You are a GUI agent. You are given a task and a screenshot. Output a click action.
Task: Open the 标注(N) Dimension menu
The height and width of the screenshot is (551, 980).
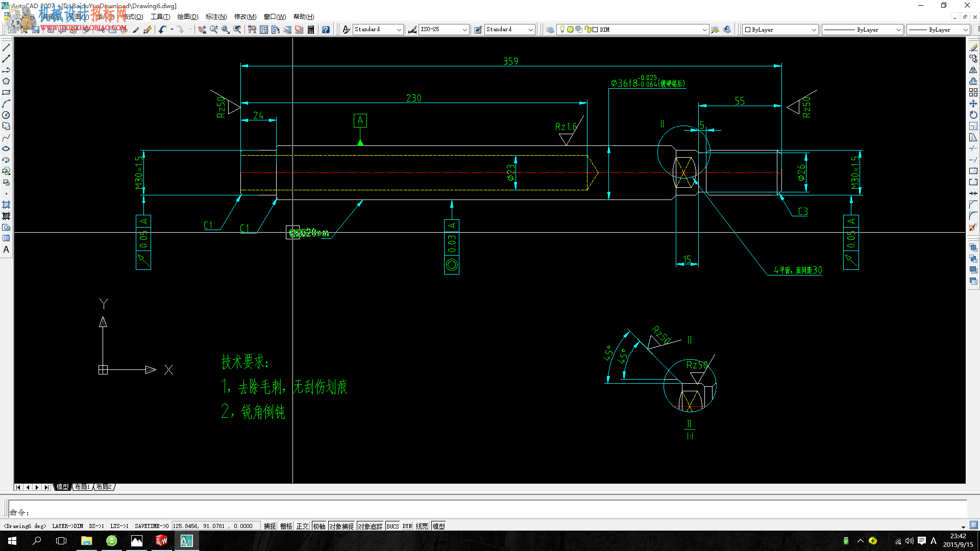pos(216,17)
